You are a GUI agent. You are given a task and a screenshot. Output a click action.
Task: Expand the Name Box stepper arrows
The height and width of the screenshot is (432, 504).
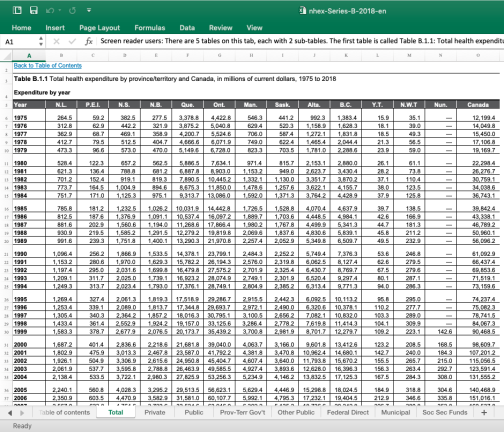pyautogui.click(x=41, y=41)
